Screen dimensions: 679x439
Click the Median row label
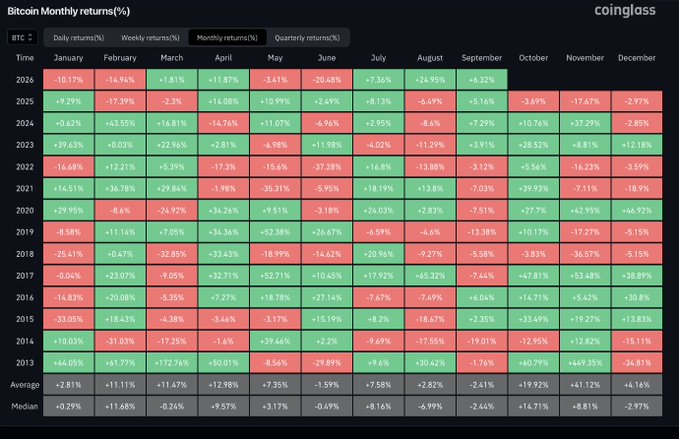click(25, 407)
